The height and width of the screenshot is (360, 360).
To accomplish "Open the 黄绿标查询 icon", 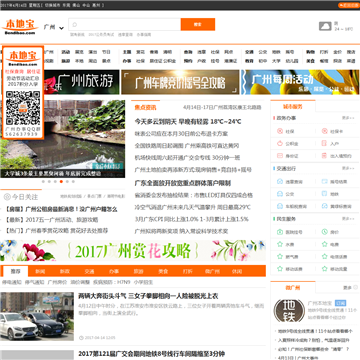I will 324,206.
